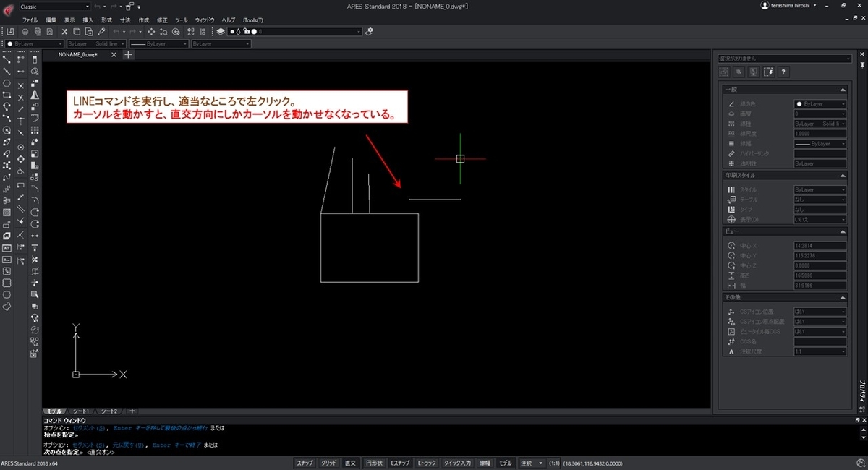Image resolution: width=868 pixels, height=470 pixels.
Task: Enable Eスナップ entity snap
Action: (399, 463)
